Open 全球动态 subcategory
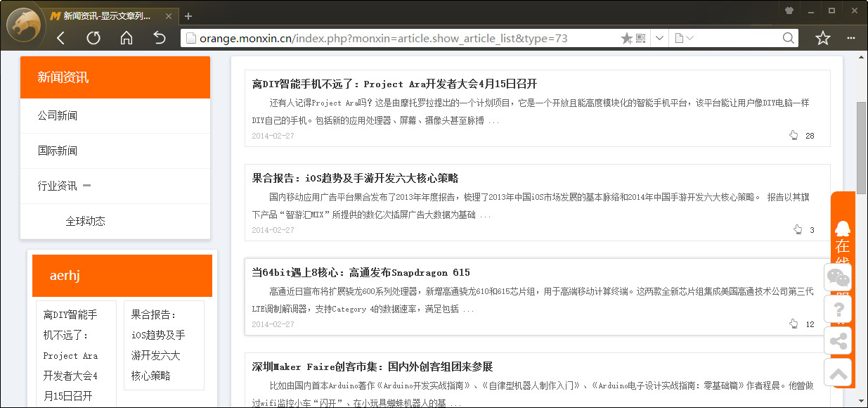The image size is (868, 408). coord(86,221)
